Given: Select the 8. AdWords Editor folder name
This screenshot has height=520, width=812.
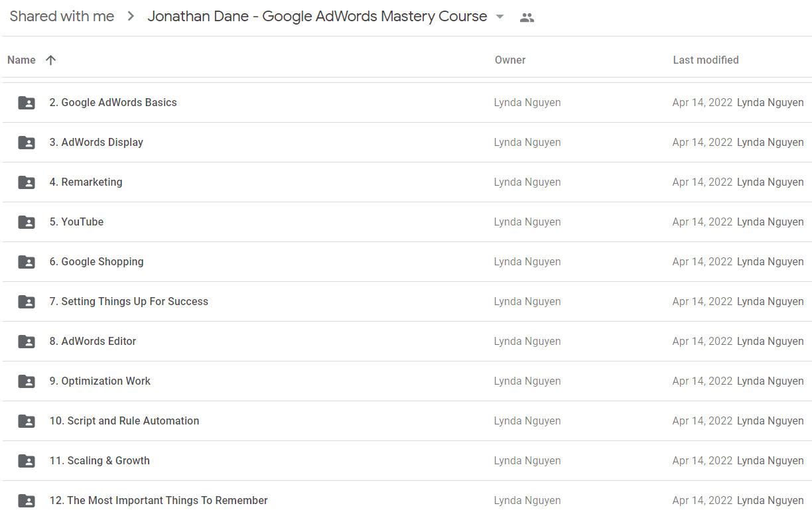Looking at the screenshot, I should (93, 341).
